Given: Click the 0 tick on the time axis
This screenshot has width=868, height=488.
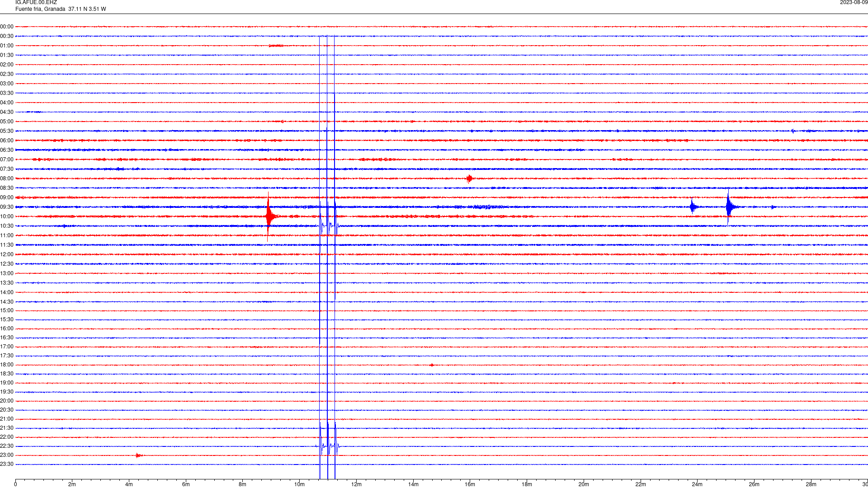Looking at the screenshot, I should click(15, 484).
